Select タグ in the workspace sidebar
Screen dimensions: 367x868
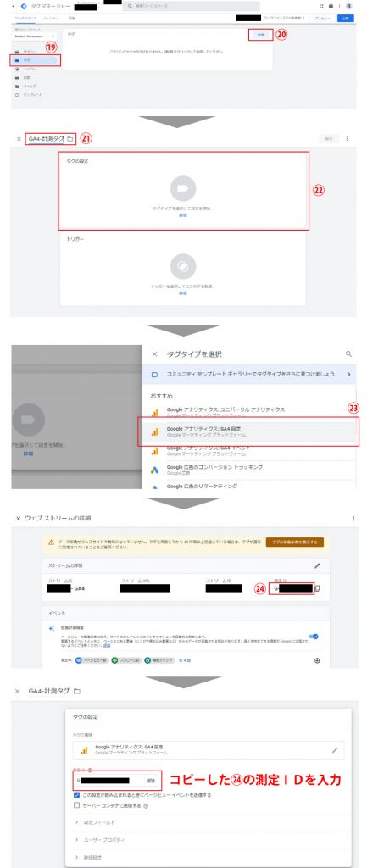pos(34,60)
